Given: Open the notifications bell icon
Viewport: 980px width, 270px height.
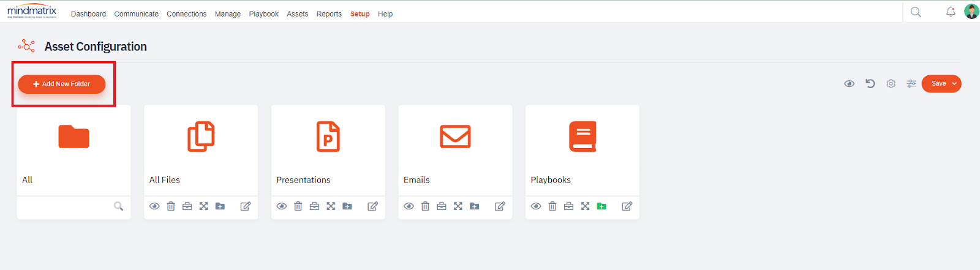Looking at the screenshot, I should pos(951,12).
